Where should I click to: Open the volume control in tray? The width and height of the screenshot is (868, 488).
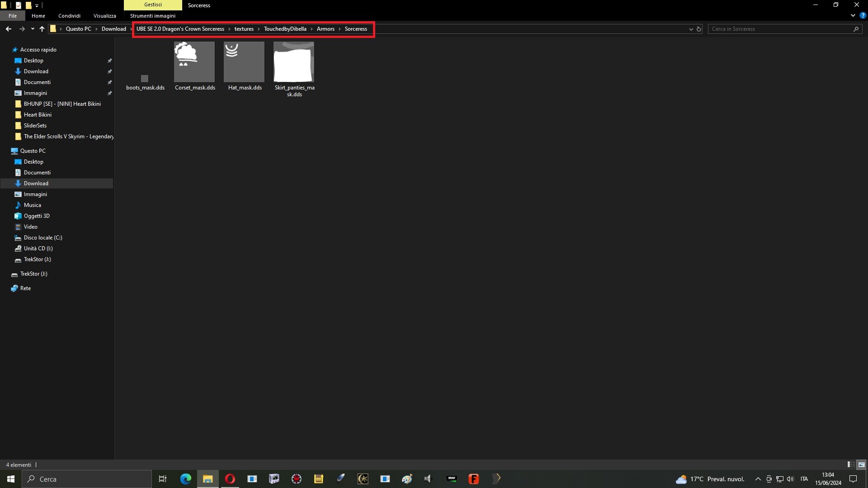[x=790, y=479]
